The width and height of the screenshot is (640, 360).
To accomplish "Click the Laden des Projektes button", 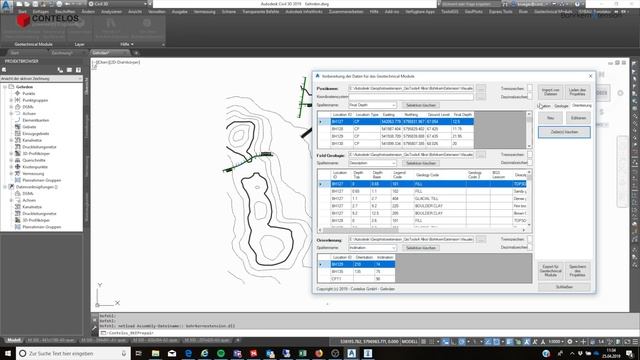I will [x=577, y=92].
